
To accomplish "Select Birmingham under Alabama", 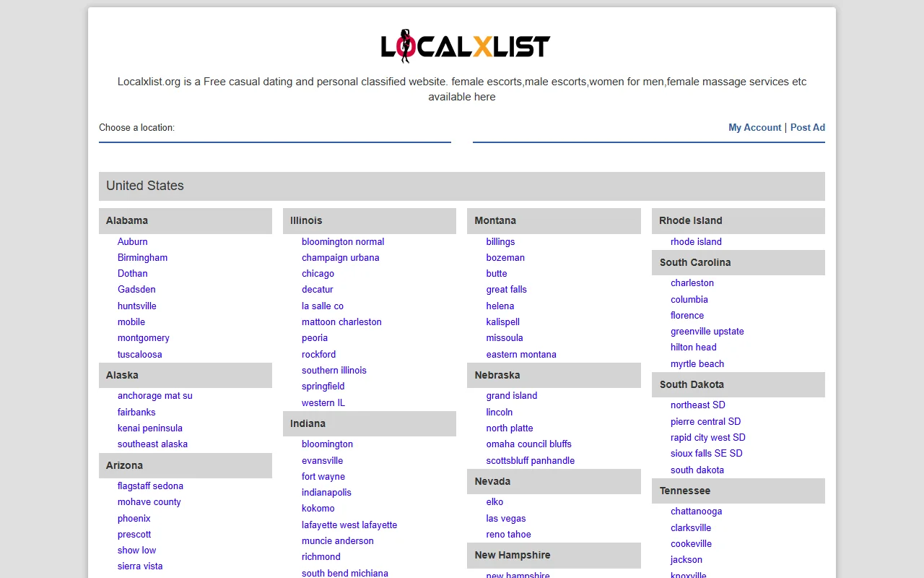I will click(x=142, y=257).
